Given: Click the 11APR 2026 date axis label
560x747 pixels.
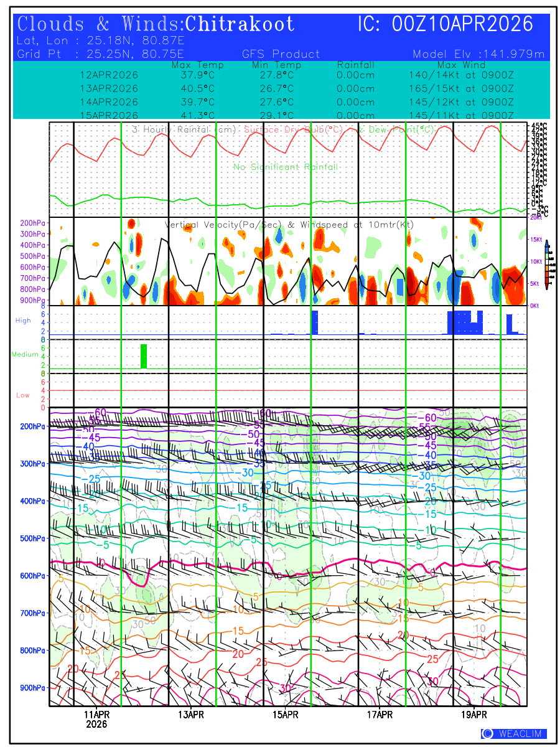Looking at the screenshot, I should point(96,719).
